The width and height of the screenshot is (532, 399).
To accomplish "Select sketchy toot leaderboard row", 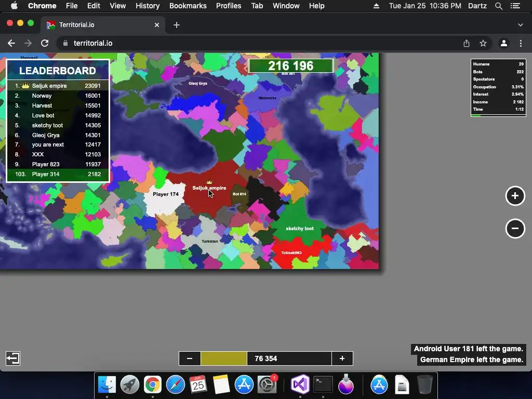I will point(58,125).
